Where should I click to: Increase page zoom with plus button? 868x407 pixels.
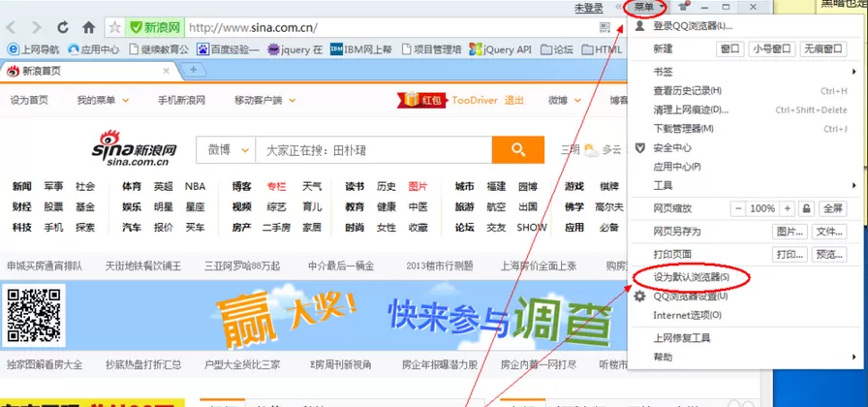coord(788,208)
